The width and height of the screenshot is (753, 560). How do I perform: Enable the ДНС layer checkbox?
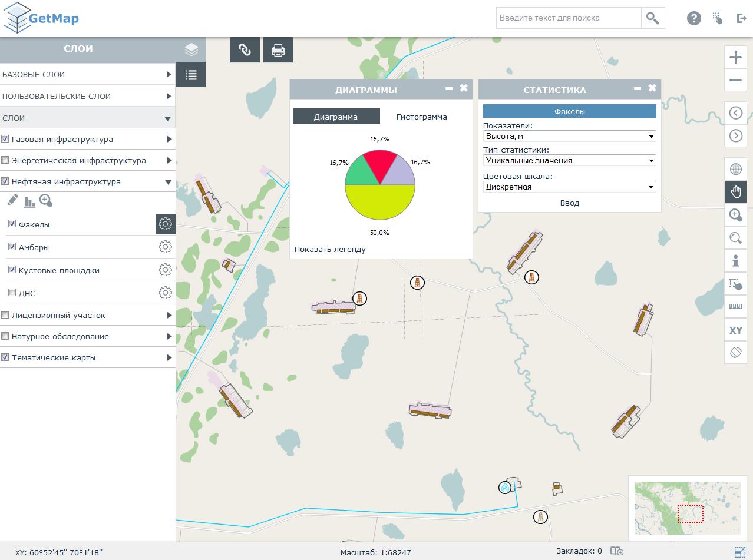[12, 293]
